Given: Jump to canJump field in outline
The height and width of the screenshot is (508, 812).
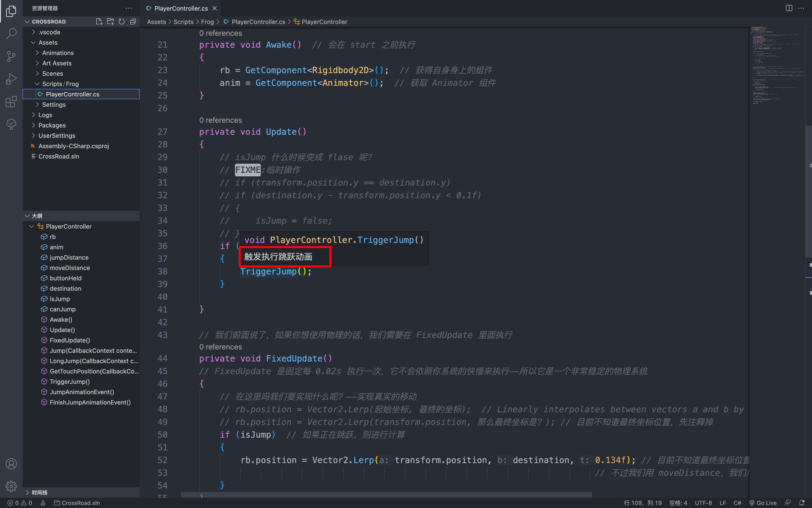Looking at the screenshot, I should (x=81, y=309).
